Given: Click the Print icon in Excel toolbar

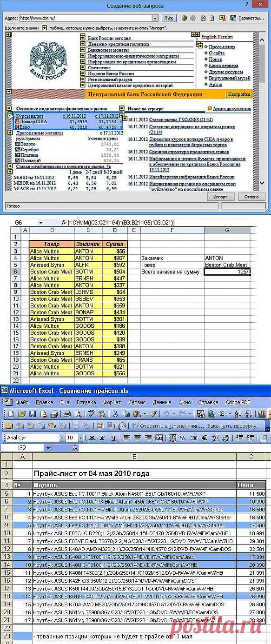Looking at the screenshot, I should click(67, 413).
